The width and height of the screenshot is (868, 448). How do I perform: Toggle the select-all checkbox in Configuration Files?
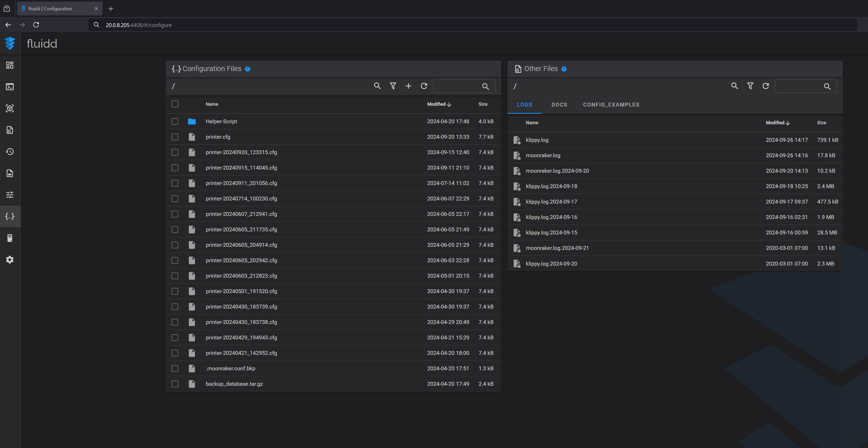pyautogui.click(x=175, y=104)
